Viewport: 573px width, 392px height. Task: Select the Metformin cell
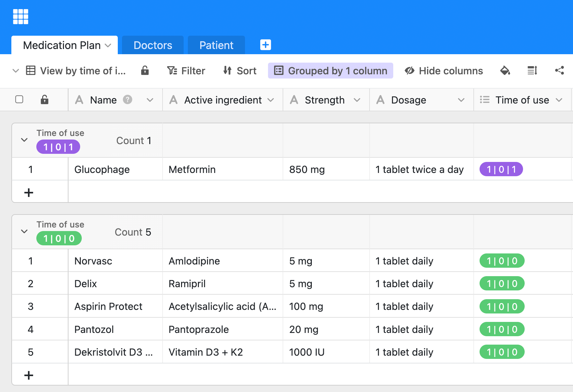(223, 169)
